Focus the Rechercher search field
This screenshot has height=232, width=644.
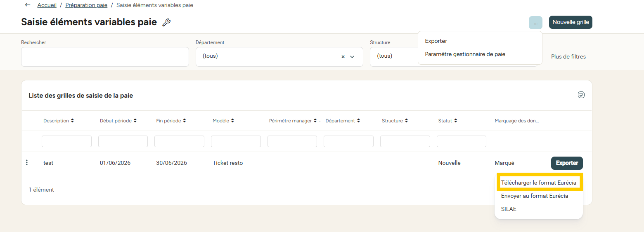coord(105,57)
